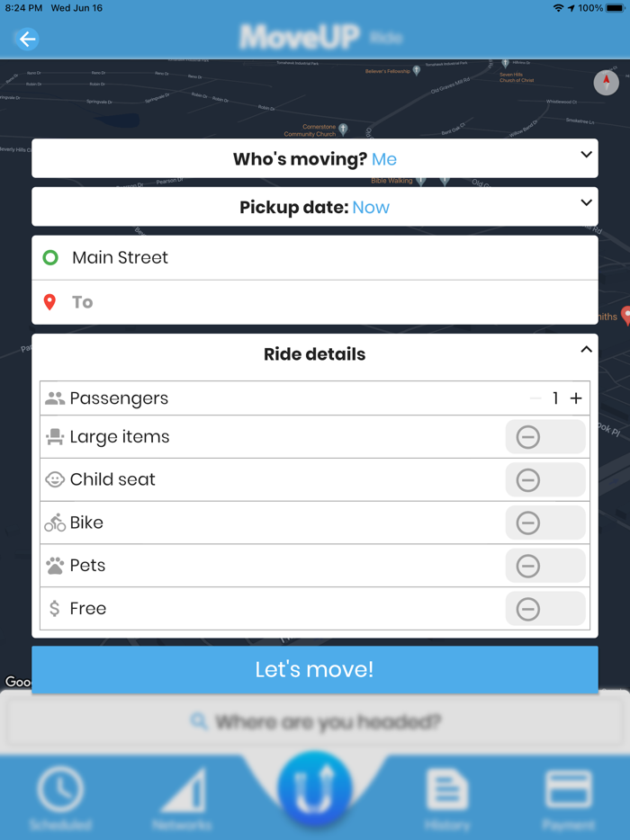Tap the back arrow at top left
Screen dimensions: 630x840
point(26,40)
